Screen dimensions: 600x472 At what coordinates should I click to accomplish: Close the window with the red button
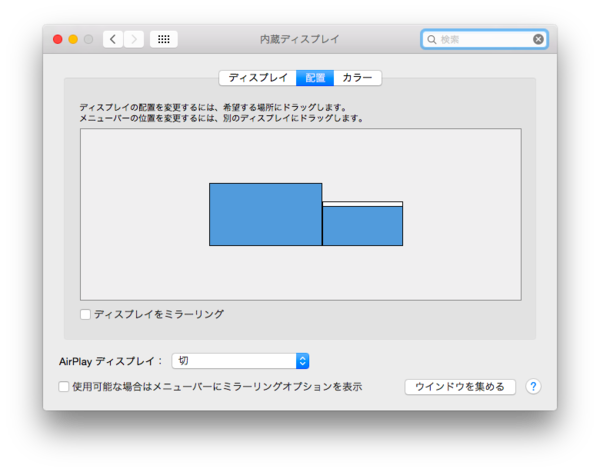click(x=58, y=39)
